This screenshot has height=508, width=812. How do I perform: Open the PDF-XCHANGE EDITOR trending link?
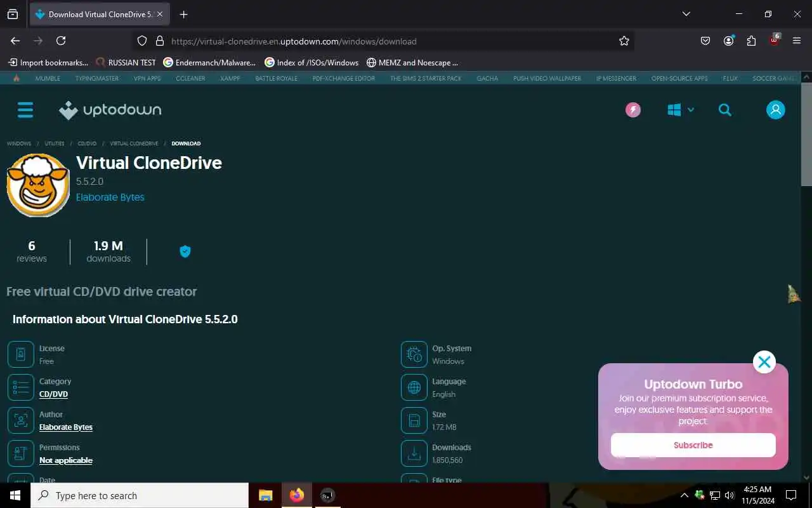(344, 78)
